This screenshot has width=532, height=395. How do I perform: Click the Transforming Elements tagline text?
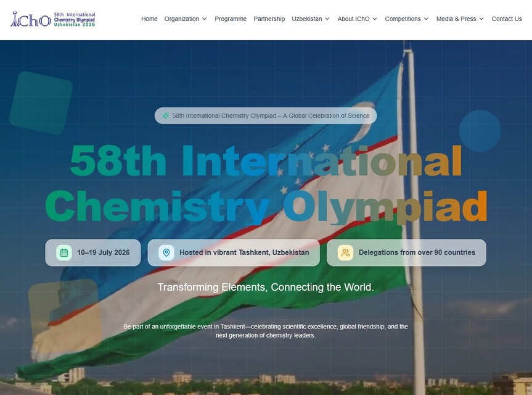266,287
